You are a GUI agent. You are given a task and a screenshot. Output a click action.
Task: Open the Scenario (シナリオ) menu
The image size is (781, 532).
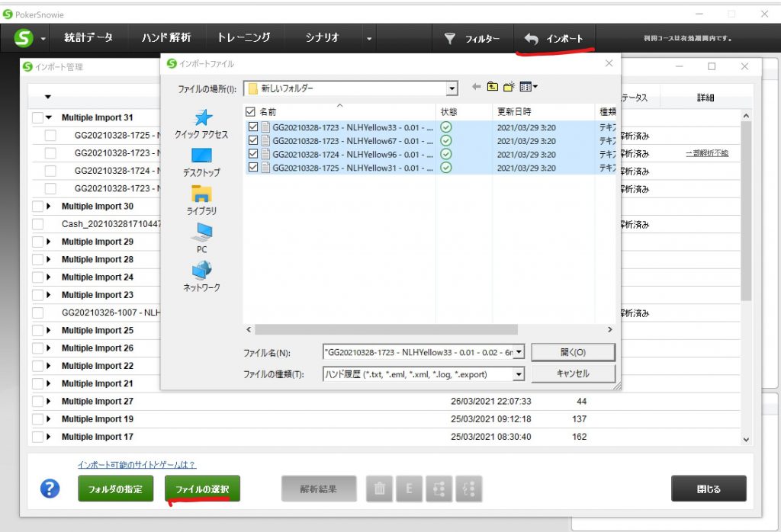click(x=323, y=38)
